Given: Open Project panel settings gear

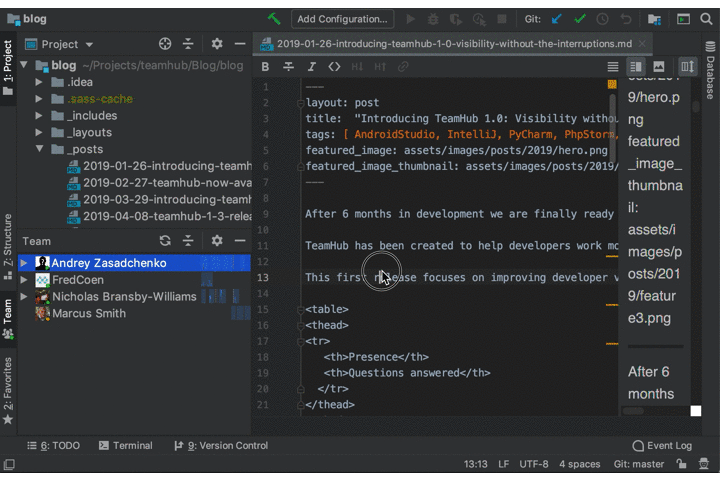Looking at the screenshot, I should pyautogui.click(x=217, y=44).
